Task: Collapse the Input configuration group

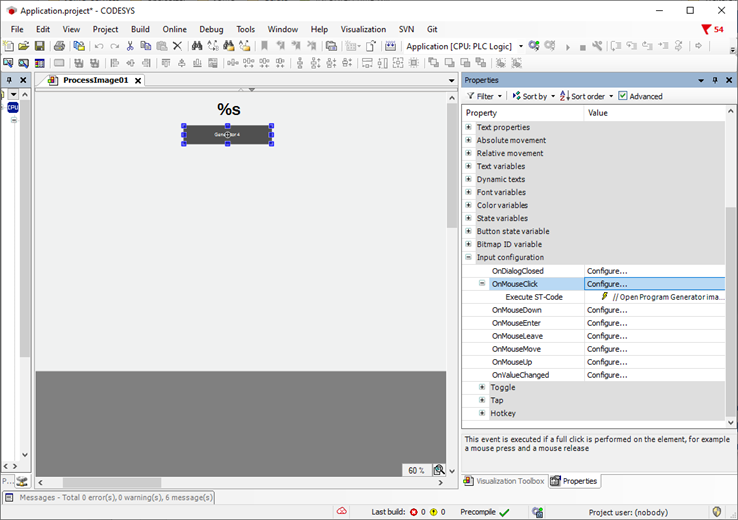Action: click(469, 257)
